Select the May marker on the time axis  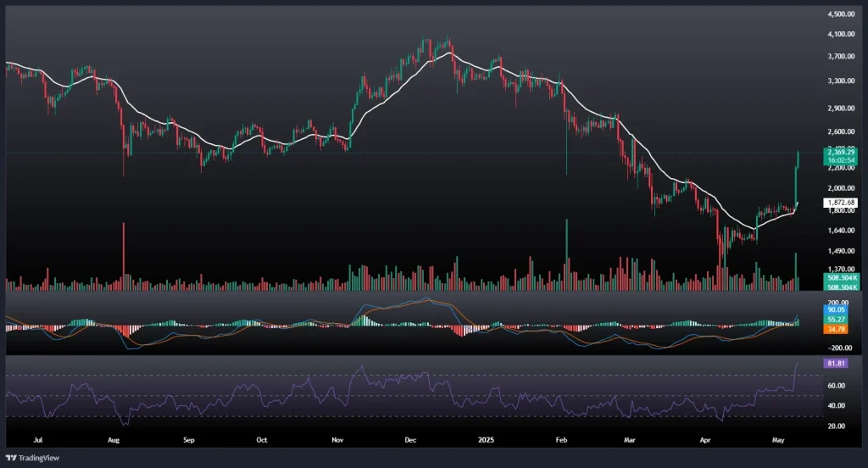778,441
